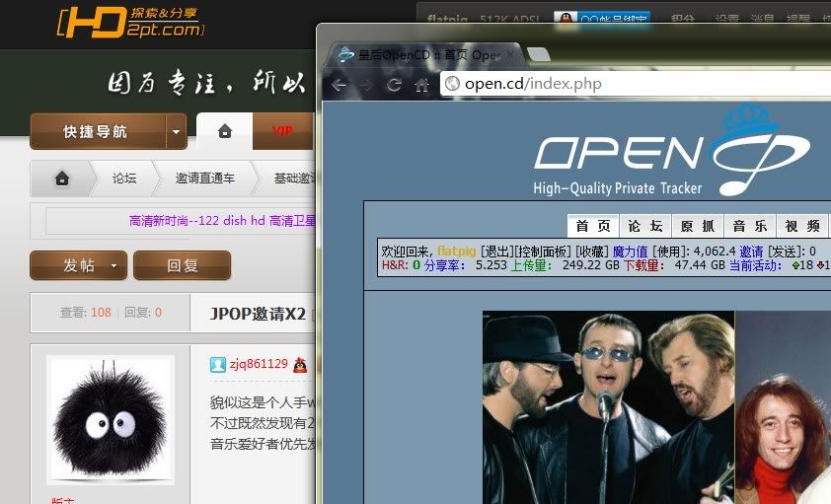Click the green seeding arrow beside 18

[x=795, y=265]
